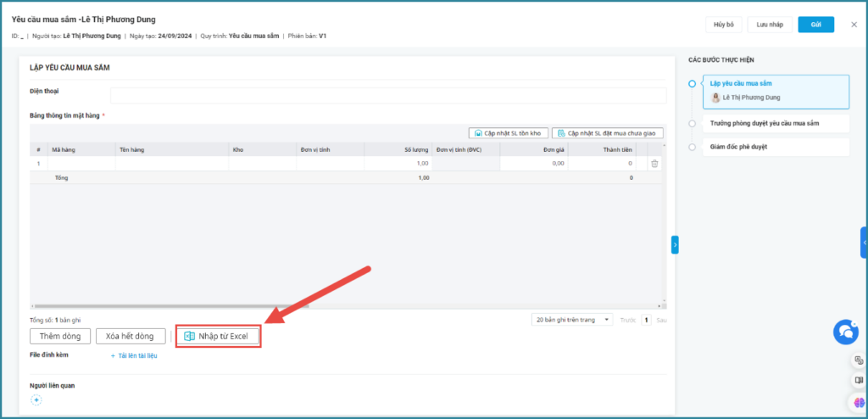Image resolution: width=868 pixels, height=419 pixels.
Task: Click Lưu nháp button
Action: [770, 25]
